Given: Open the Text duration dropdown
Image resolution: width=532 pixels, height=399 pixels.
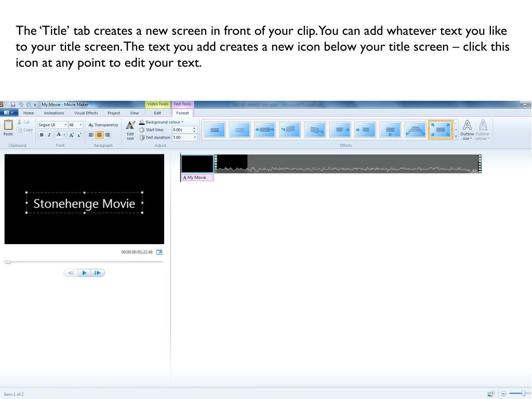Looking at the screenshot, I should tap(195, 137).
